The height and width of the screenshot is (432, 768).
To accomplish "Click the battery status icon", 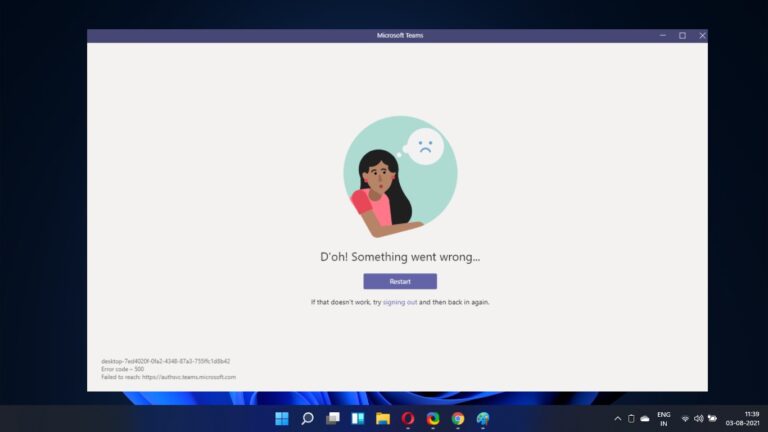I will pyautogui.click(x=712, y=418).
